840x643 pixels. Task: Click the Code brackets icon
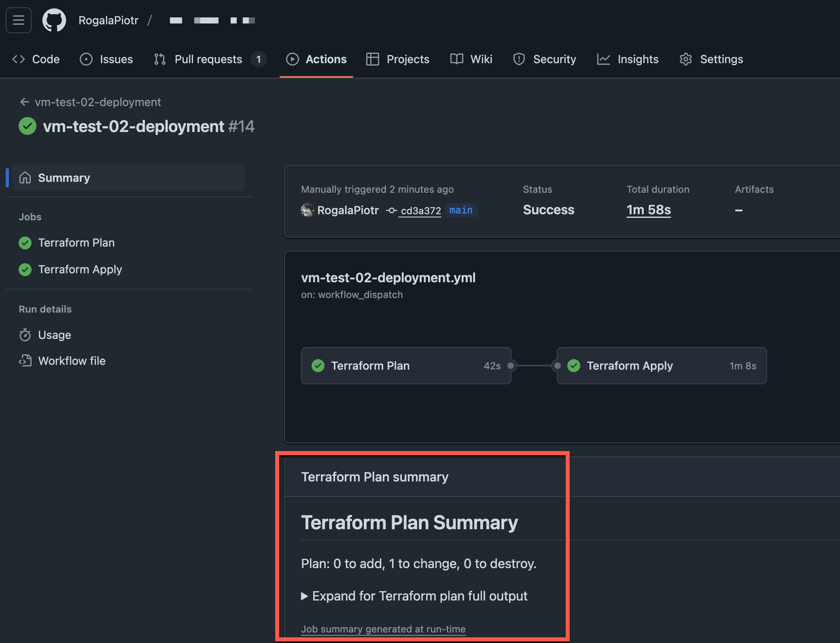click(x=19, y=59)
